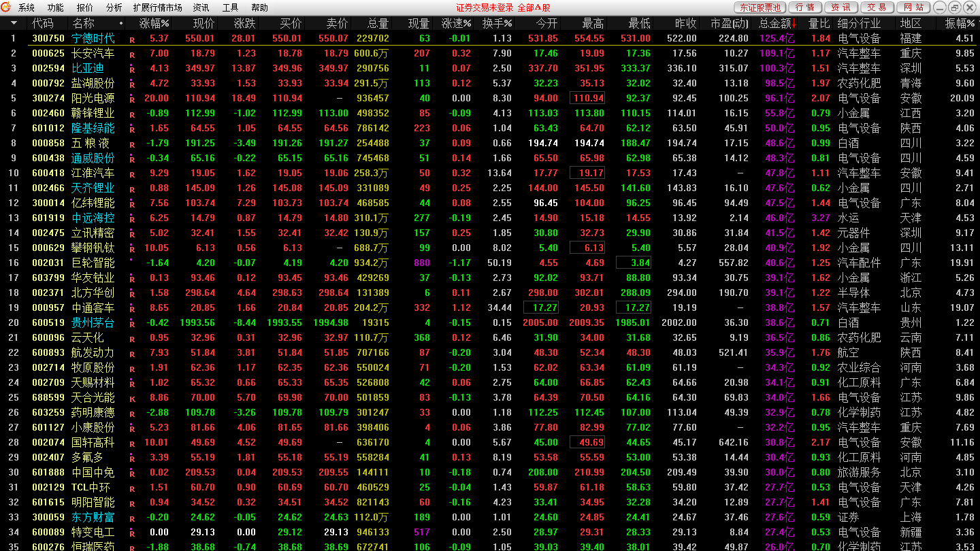
Task: Open the 系统 menu
Action: [x=27, y=7]
